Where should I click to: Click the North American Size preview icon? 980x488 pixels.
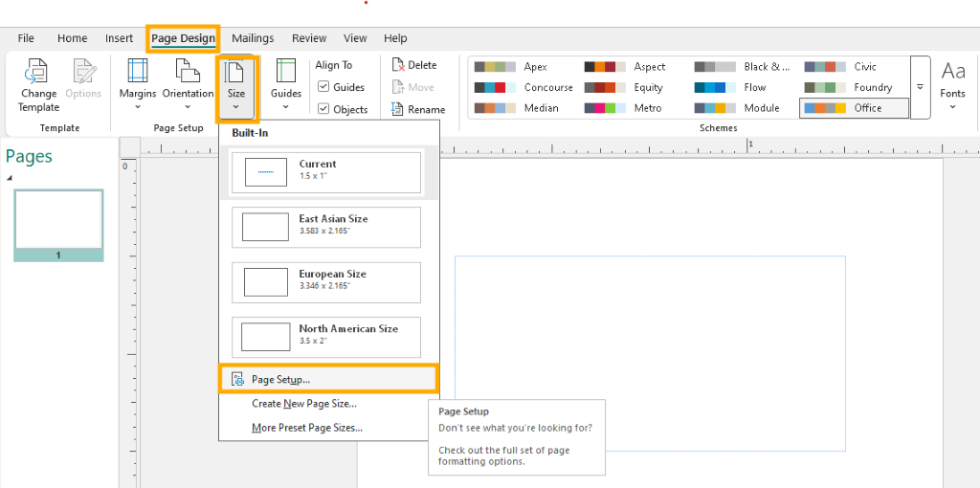266,337
